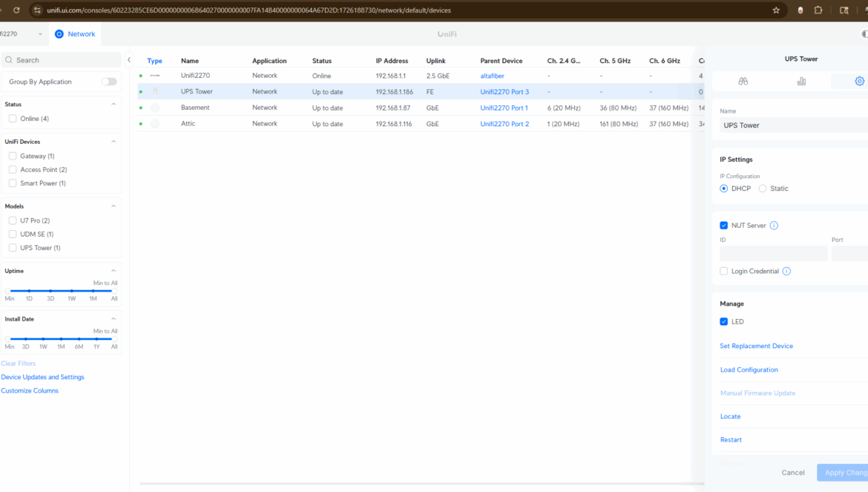
Task: Uncheck the NUT Server checkbox
Action: (x=723, y=226)
